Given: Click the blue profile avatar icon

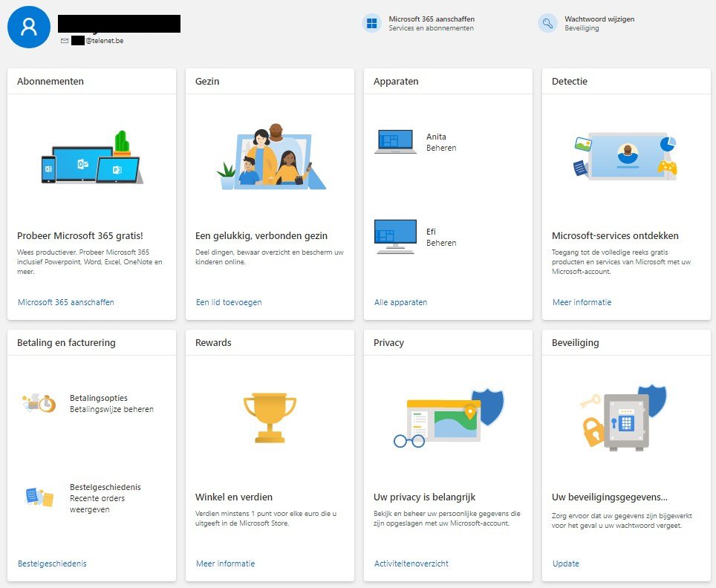Looking at the screenshot, I should [x=29, y=27].
